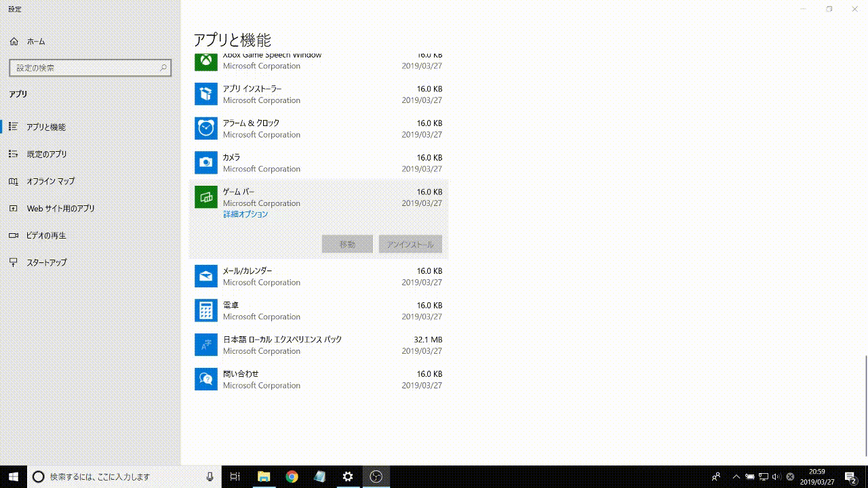This screenshot has width=868, height=488.
Task: Click the 電卓 calculator app icon
Action: [206, 311]
